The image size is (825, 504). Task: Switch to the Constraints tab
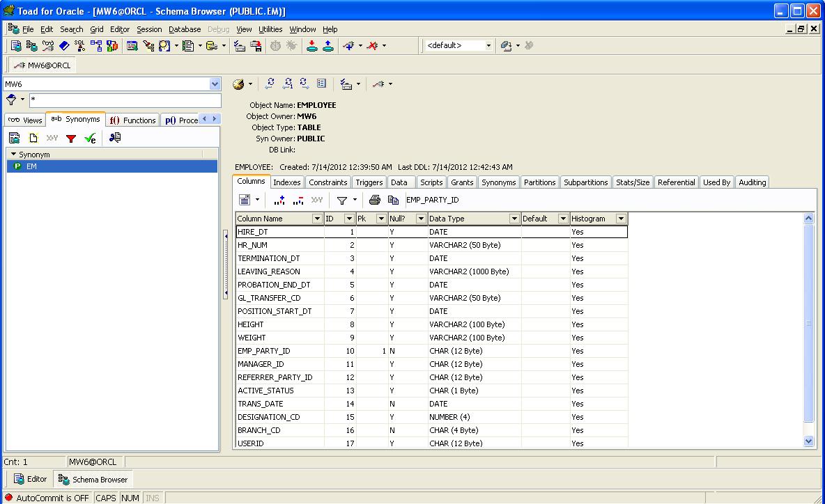point(327,182)
